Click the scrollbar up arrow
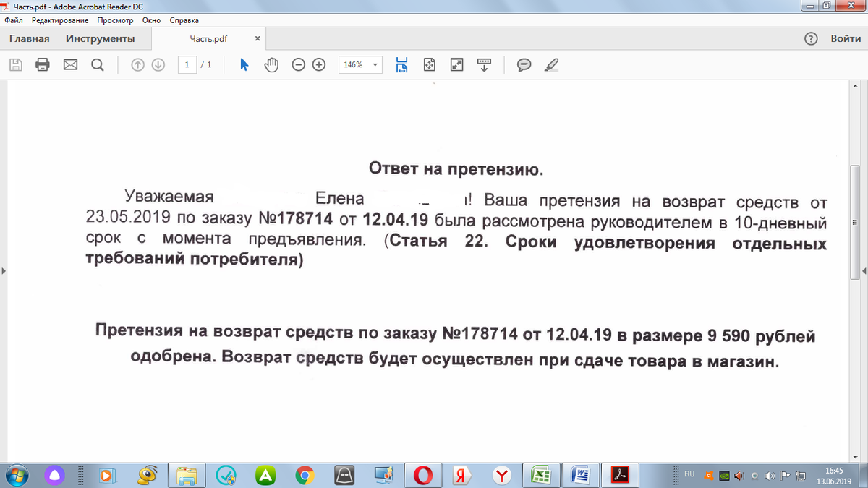The image size is (868, 488). point(854,87)
